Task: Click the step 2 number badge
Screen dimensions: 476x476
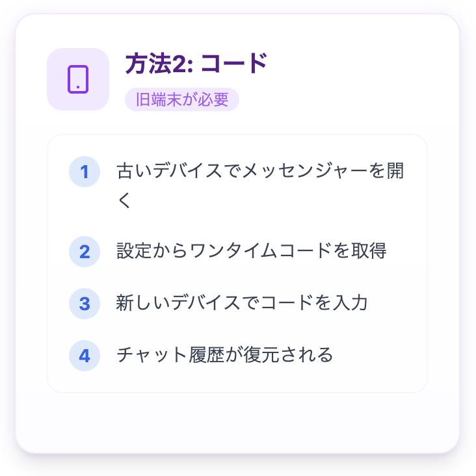Action: click(84, 251)
